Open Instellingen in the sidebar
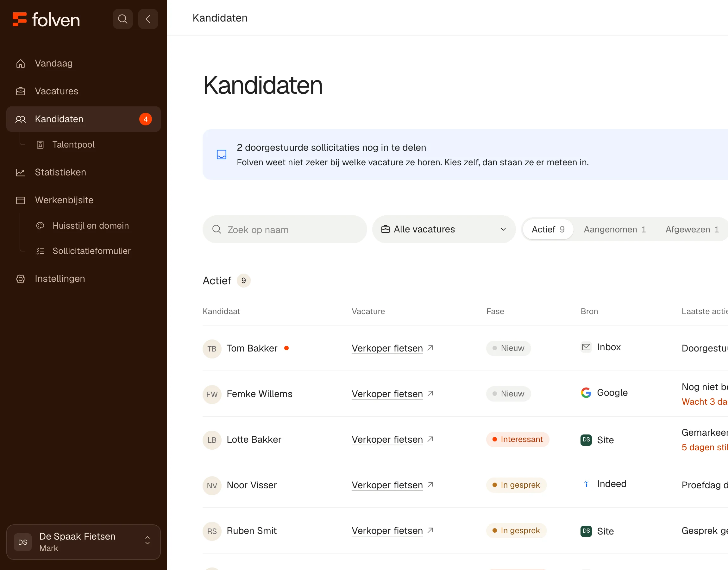Viewport: 728px width, 570px height. coord(83,279)
